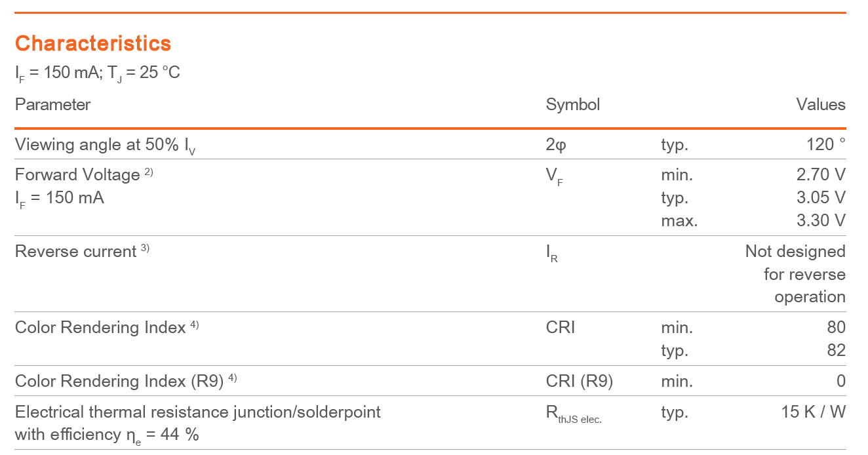This screenshot has height=455, width=868.
Task: Click the Characteristics heading
Action: point(93,43)
